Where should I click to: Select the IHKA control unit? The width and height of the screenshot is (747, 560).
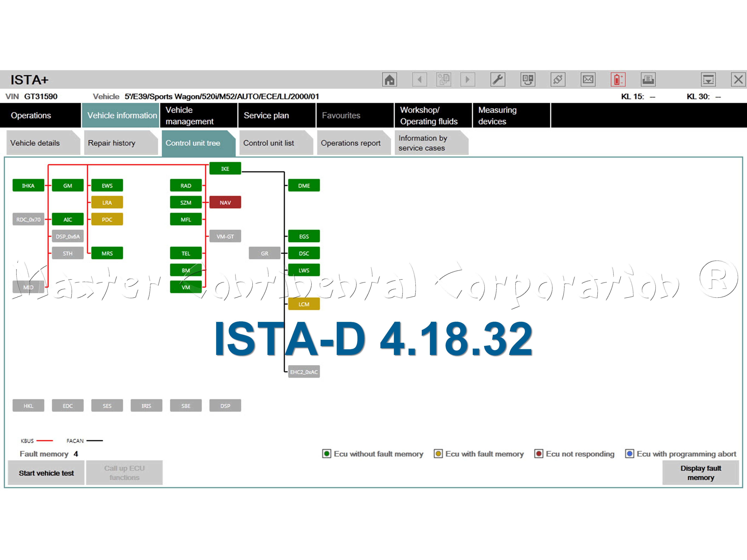(28, 185)
